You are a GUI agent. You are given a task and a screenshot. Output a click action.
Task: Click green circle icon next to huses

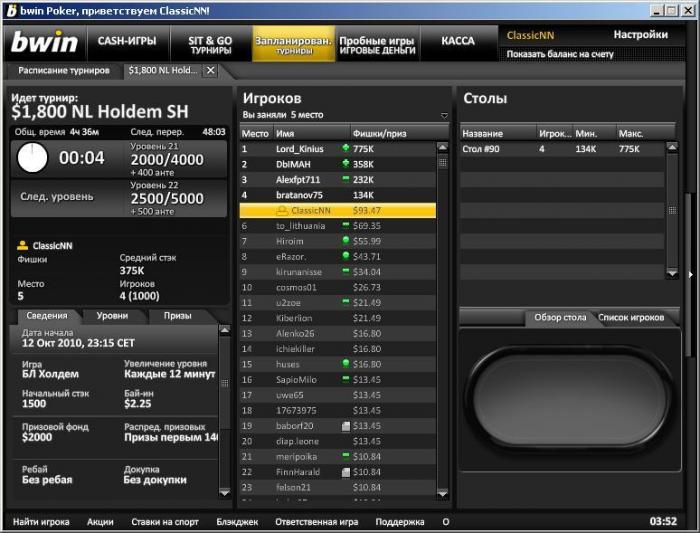pos(346,363)
